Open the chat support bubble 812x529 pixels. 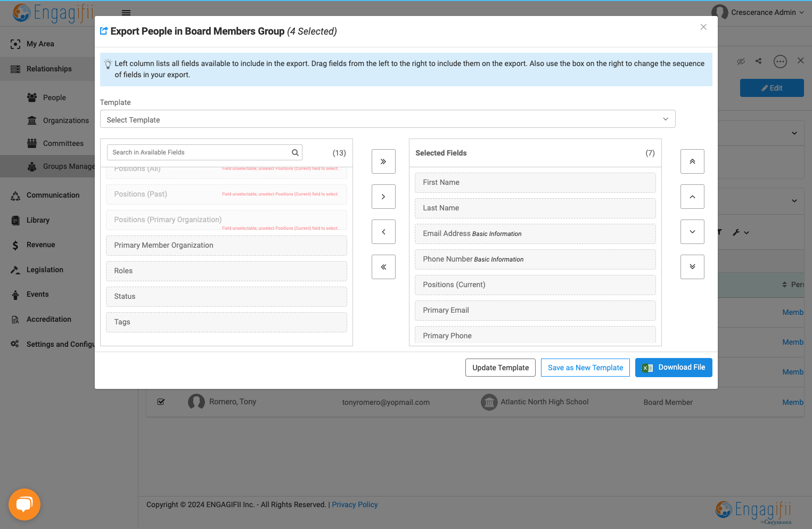(24, 504)
